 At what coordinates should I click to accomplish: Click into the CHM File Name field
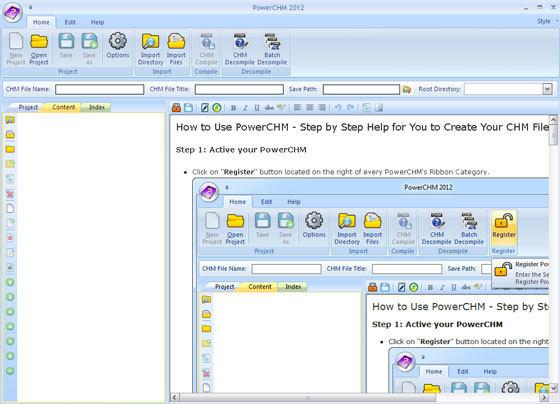100,89
